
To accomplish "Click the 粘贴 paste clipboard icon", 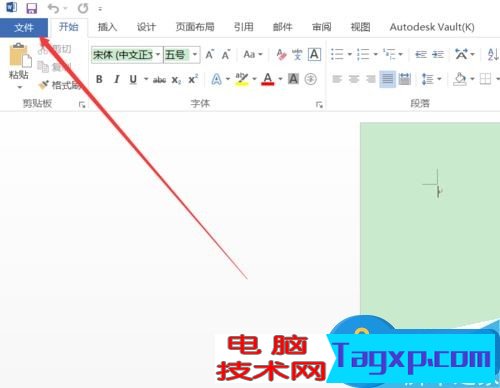I will [20, 55].
